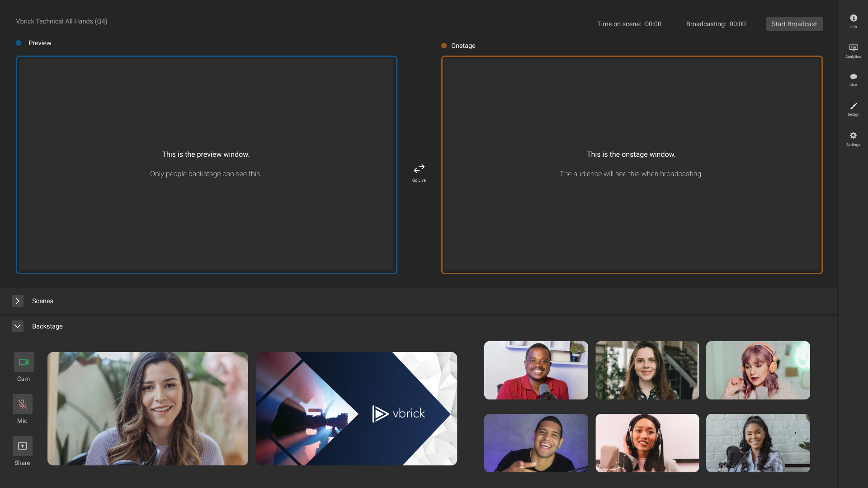This screenshot has height=488, width=868.
Task: Select the woman in lavender sweater video
Action: [x=148, y=408]
